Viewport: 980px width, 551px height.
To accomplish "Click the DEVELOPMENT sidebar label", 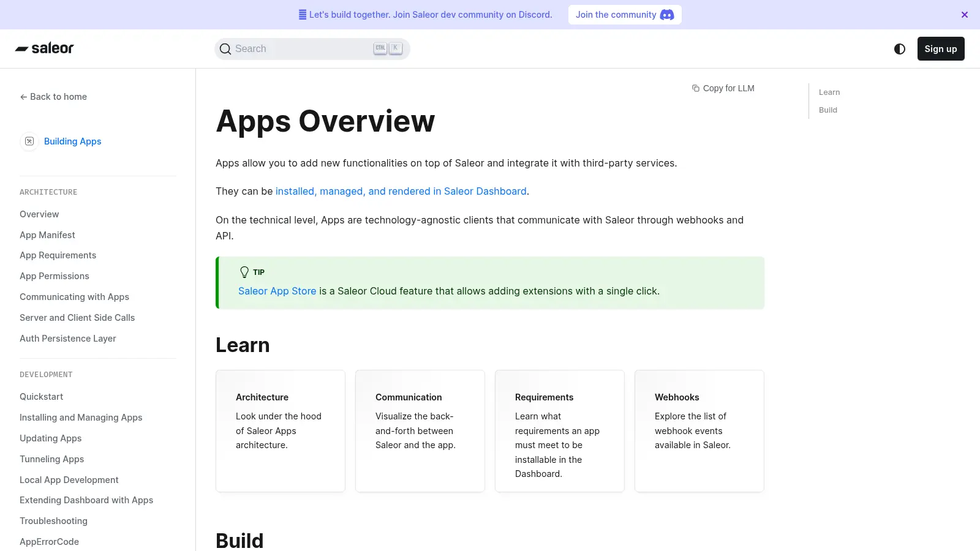I will (x=46, y=375).
